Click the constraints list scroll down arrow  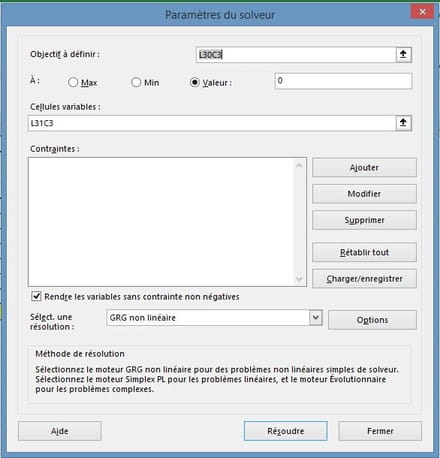tap(299, 279)
